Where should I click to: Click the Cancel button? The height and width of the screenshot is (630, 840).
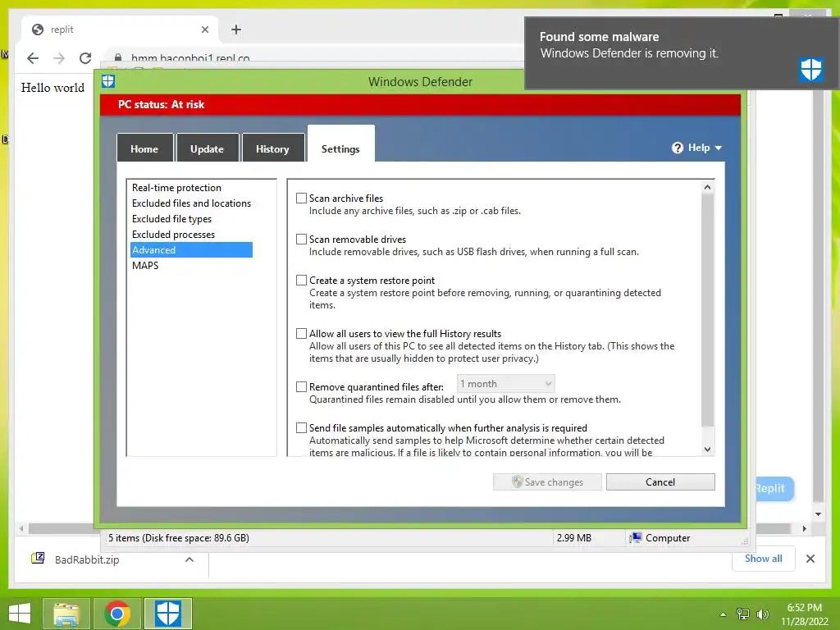(660, 482)
